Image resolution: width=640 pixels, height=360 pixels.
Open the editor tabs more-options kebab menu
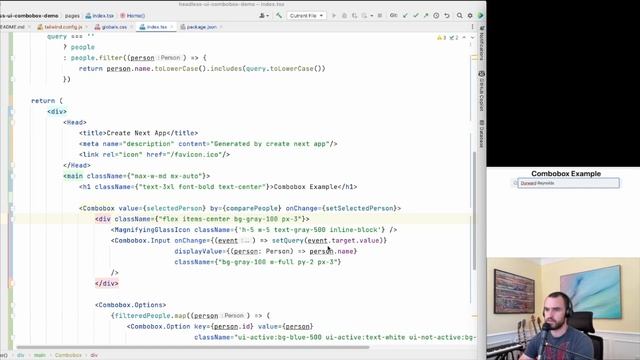click(x=473, y=27)
